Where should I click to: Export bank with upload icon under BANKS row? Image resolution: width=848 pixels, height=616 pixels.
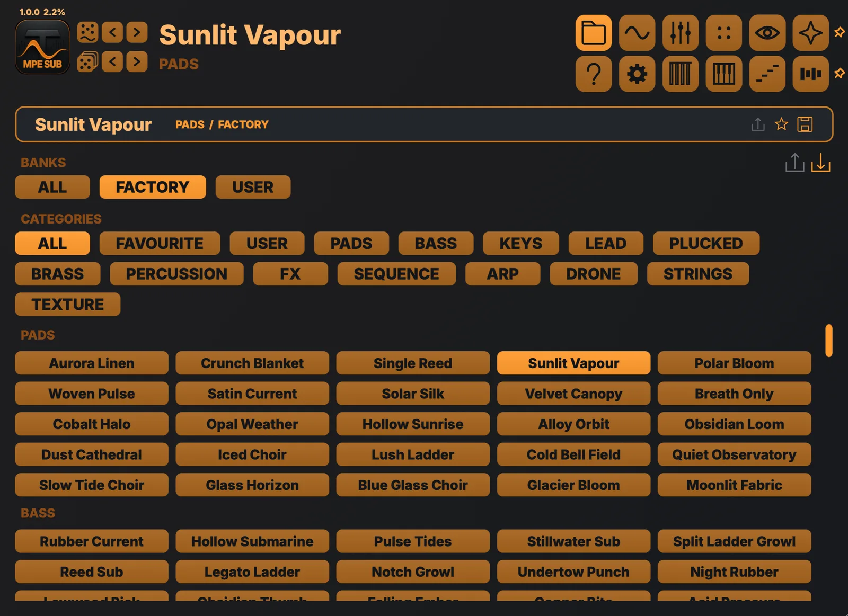794,163
